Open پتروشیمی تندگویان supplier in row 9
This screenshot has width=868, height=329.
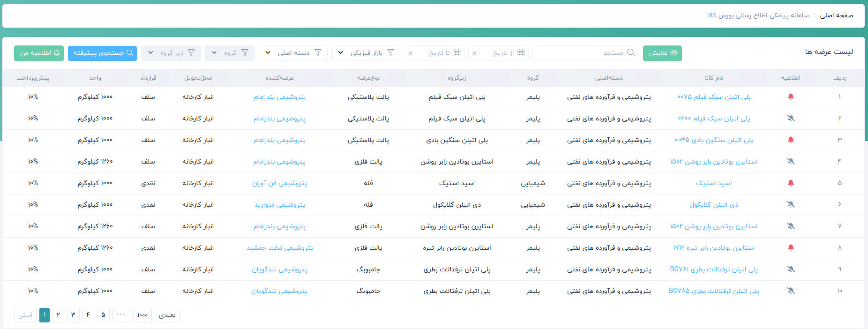click(280, 269)
